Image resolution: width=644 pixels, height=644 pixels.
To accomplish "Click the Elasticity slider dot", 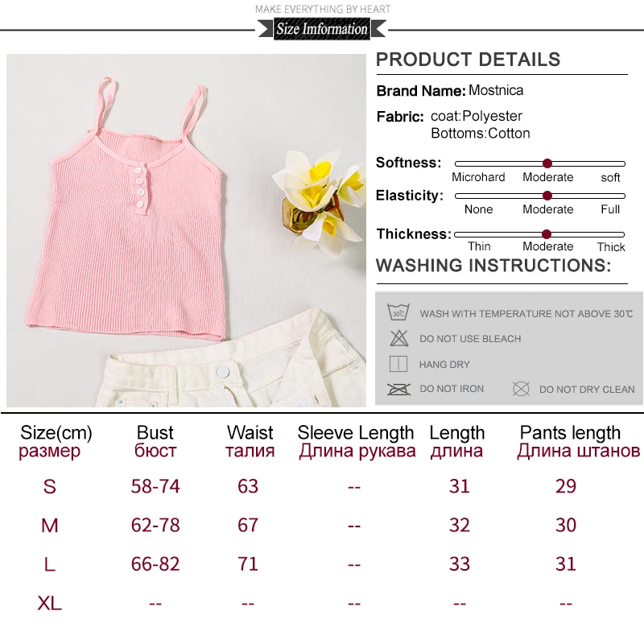I will point(547,196).
